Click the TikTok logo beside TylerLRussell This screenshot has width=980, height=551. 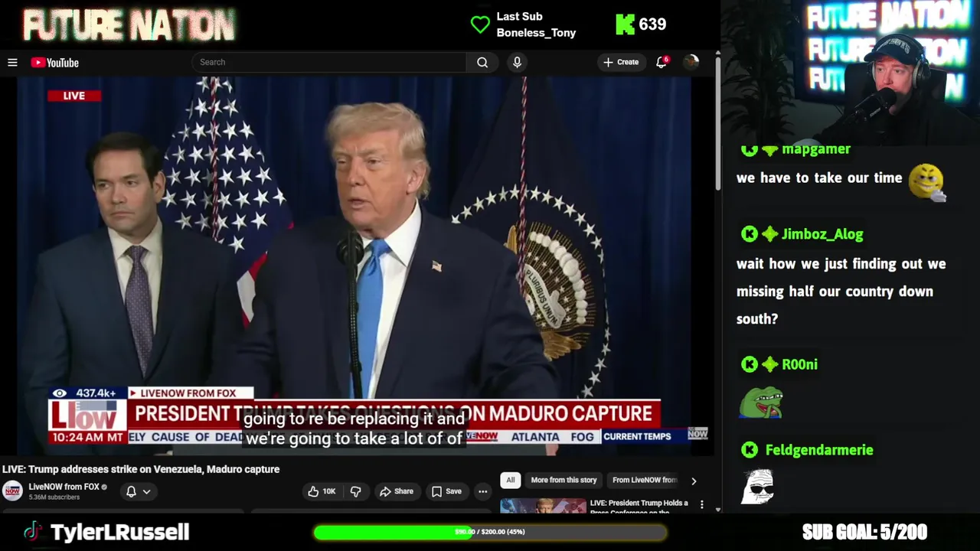coord(33,532)
